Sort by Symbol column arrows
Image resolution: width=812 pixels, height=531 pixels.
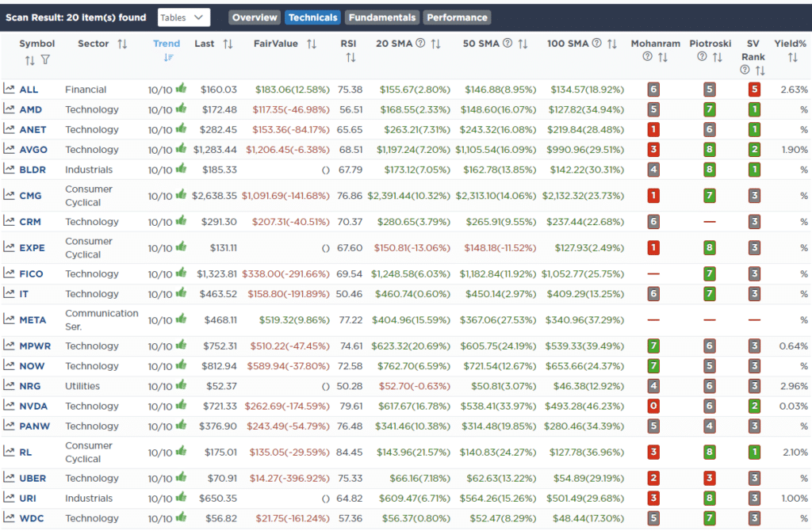point(29,60)
